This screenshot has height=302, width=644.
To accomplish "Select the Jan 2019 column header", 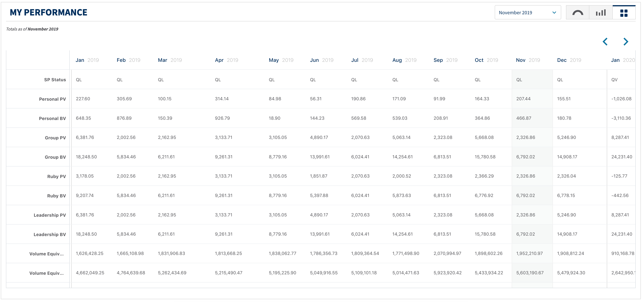I will [x=87, y=60].
